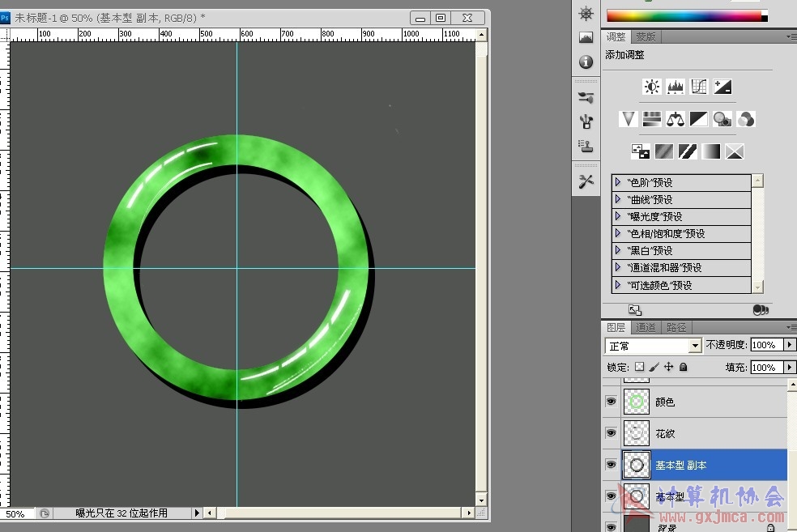Toggle lock position (move icon)
797x532 pixels.
[669, 367]
